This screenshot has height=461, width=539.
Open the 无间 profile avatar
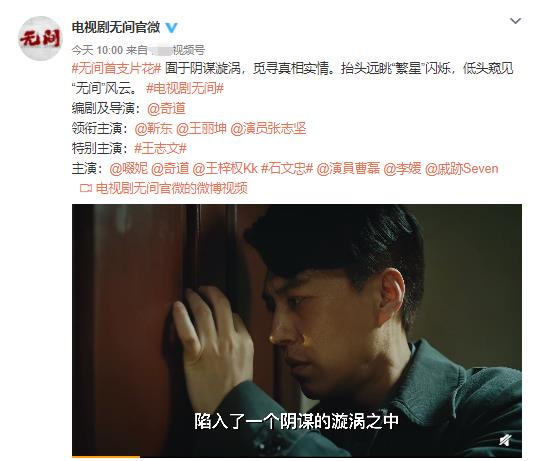40,38
